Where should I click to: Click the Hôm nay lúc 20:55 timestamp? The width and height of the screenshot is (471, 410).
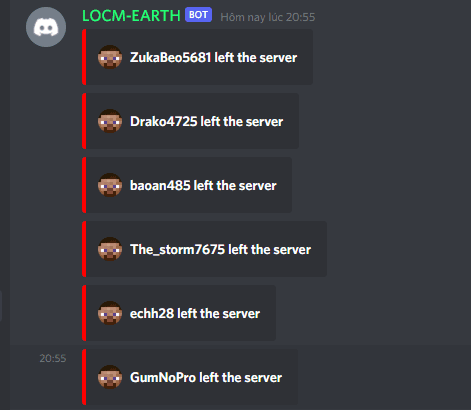(268, 17)
